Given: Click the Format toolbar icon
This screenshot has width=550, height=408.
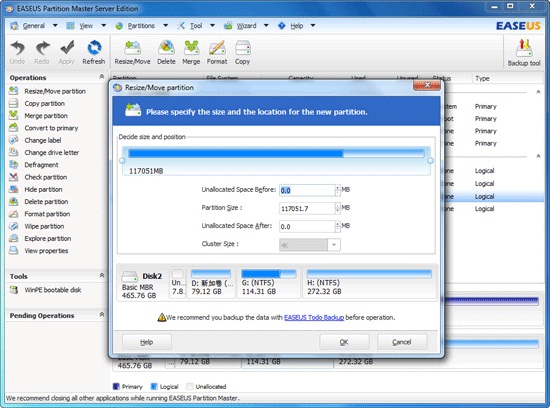Looking at the screenshot, I should (x=217, y=52).
